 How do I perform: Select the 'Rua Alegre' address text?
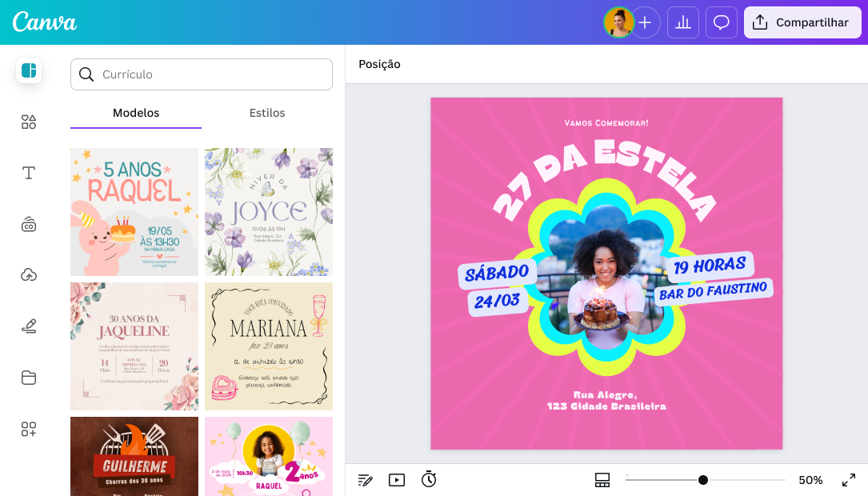click(x=606, y=400)
